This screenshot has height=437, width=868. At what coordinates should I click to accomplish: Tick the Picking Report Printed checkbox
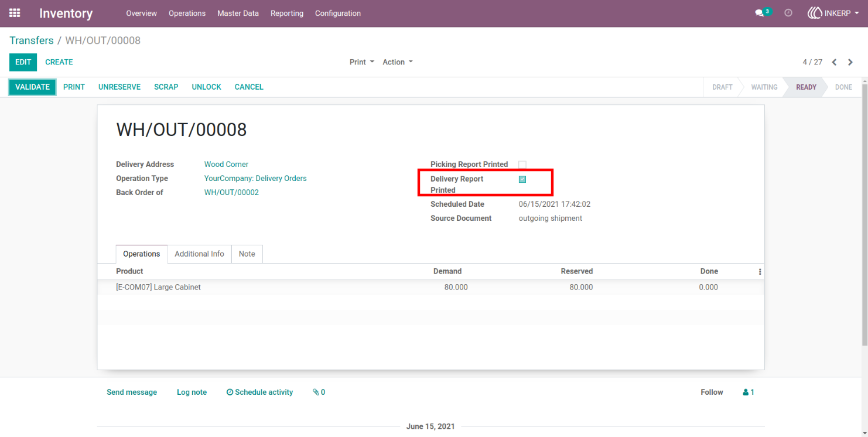coord(522,165)
